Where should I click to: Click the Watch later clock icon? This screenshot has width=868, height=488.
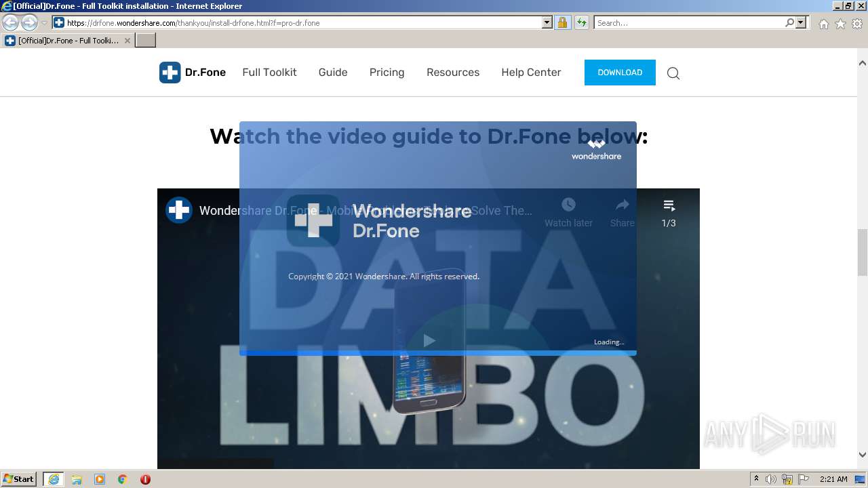tap(568, 205)
